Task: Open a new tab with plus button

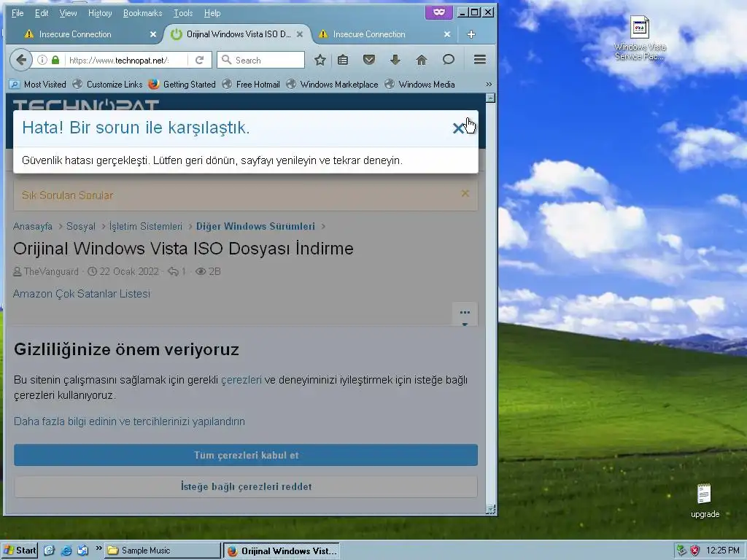Action: coord(471,34)
